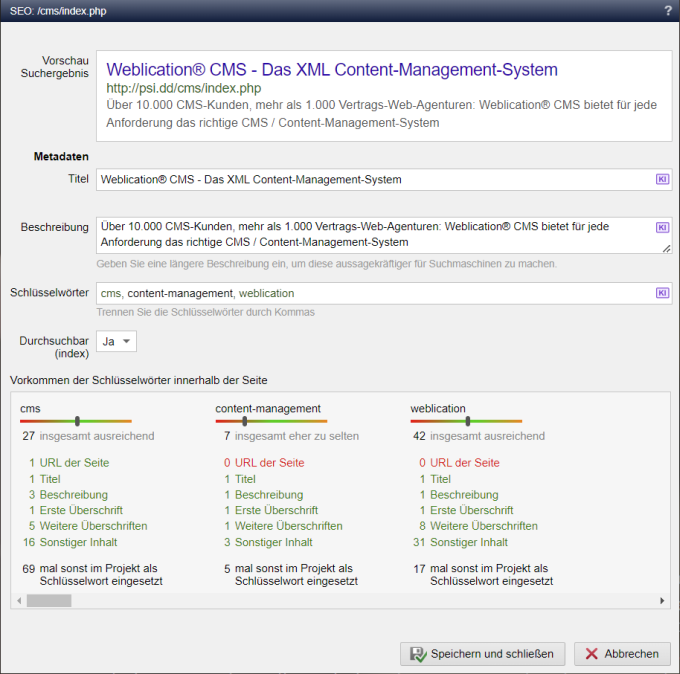Click 'URL der Seite' row under content-management
Viewport: 680px width, 674px height.
[264, 463]
